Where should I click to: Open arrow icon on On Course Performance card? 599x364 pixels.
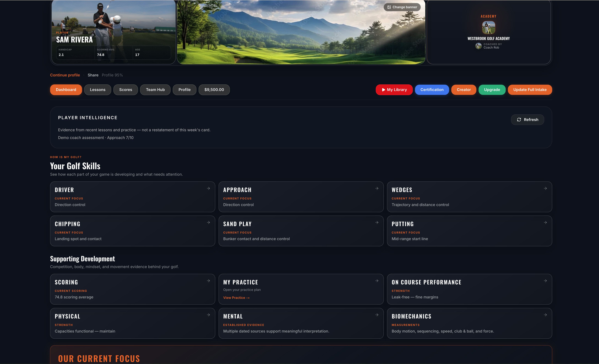545,281
